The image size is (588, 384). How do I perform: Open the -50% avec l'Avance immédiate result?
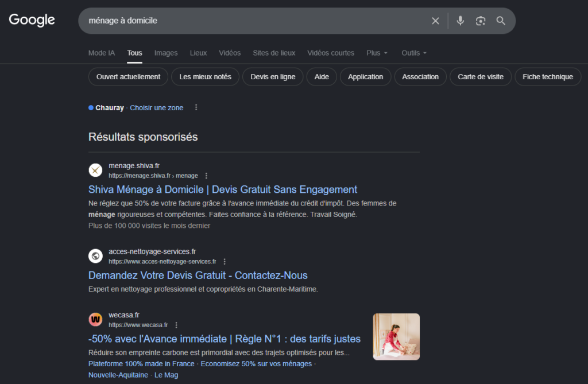[x=225, y=339]
